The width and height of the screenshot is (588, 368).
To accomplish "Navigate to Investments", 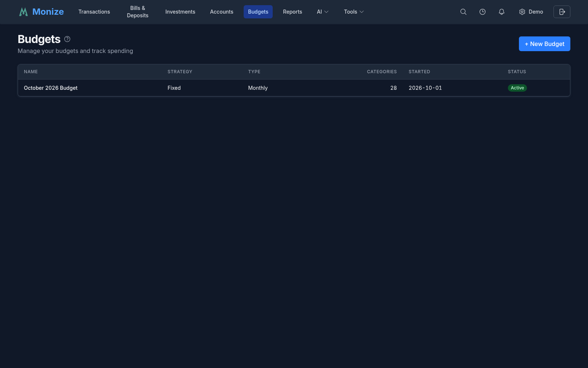I will click(x=180, y=12).
